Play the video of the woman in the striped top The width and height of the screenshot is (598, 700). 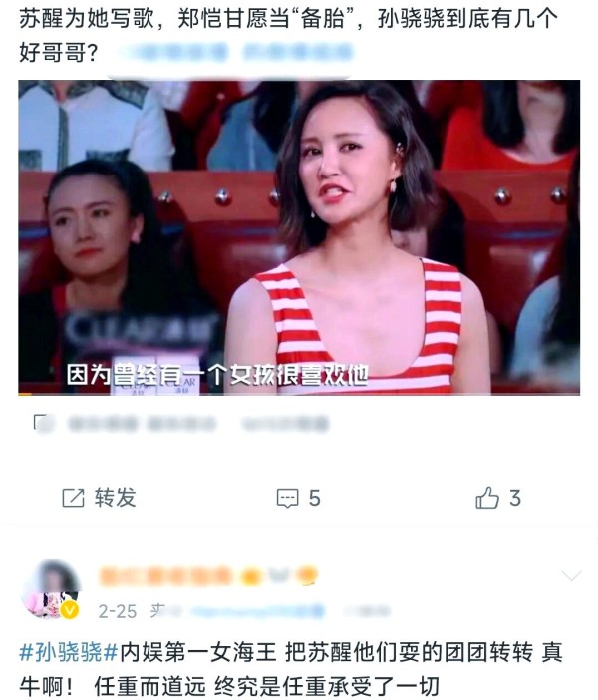point(299,237)
